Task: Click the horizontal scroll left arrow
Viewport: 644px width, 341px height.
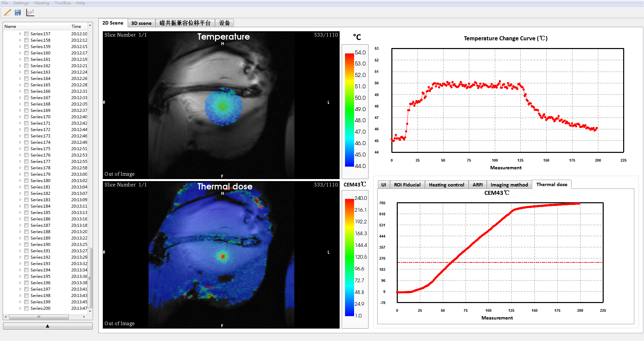Action: [6, 317]
